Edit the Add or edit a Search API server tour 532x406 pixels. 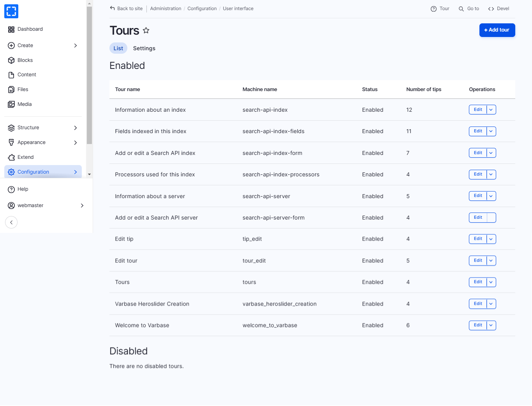point(478,218)
